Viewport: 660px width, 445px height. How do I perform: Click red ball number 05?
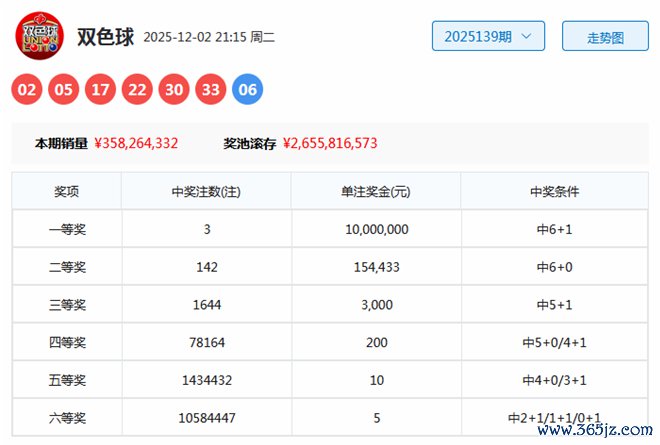tap(64, 90)
